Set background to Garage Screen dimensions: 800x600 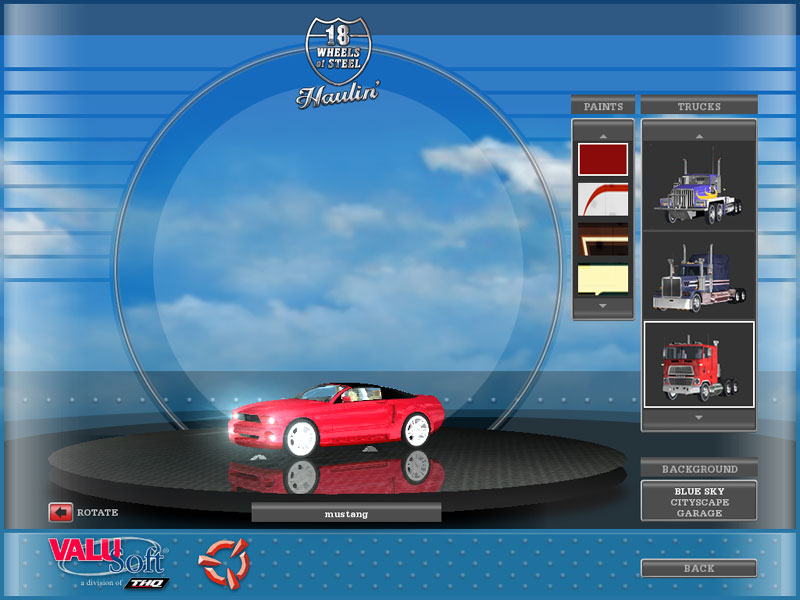click(699, 513)
